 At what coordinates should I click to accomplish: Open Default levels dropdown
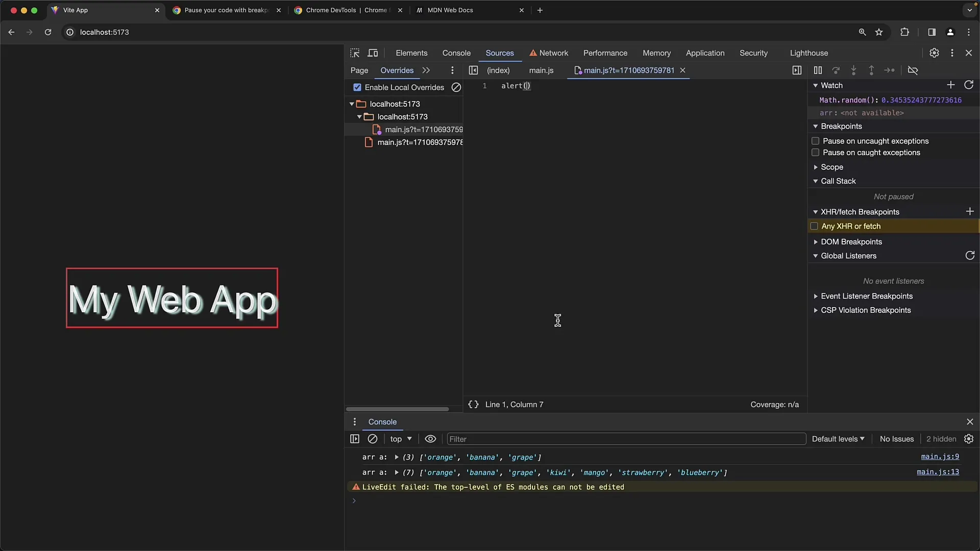(x=838, y=439)
